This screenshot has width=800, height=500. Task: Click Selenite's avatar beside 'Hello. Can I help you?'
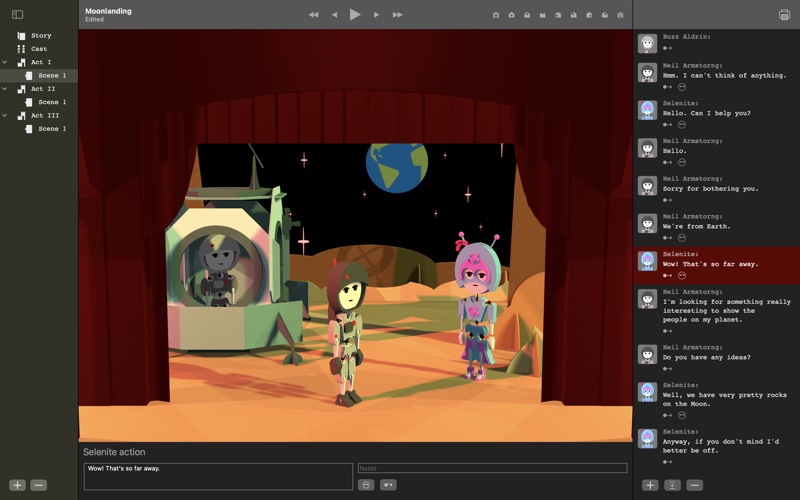coord(647,110)
